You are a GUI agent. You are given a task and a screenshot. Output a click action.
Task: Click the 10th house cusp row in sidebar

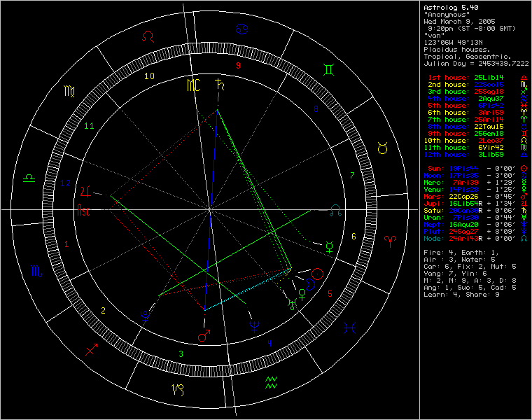pos(469,140)
